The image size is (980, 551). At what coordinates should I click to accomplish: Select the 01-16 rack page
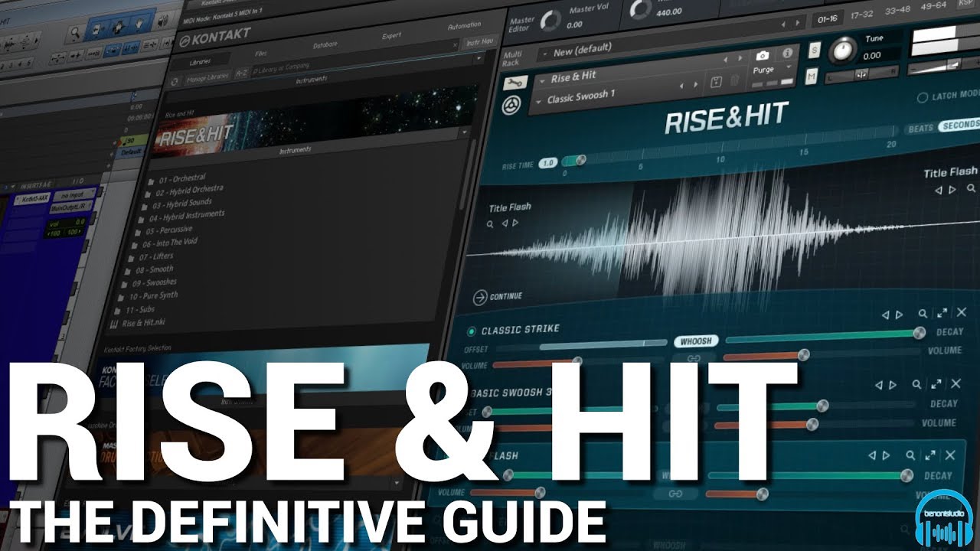click(x=827, y=18)
